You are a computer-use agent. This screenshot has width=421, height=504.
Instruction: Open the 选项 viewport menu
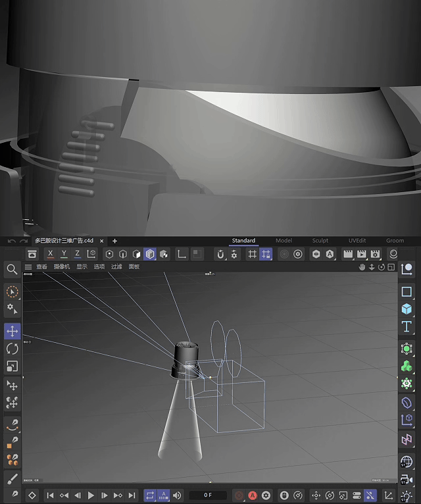point(99,266)
